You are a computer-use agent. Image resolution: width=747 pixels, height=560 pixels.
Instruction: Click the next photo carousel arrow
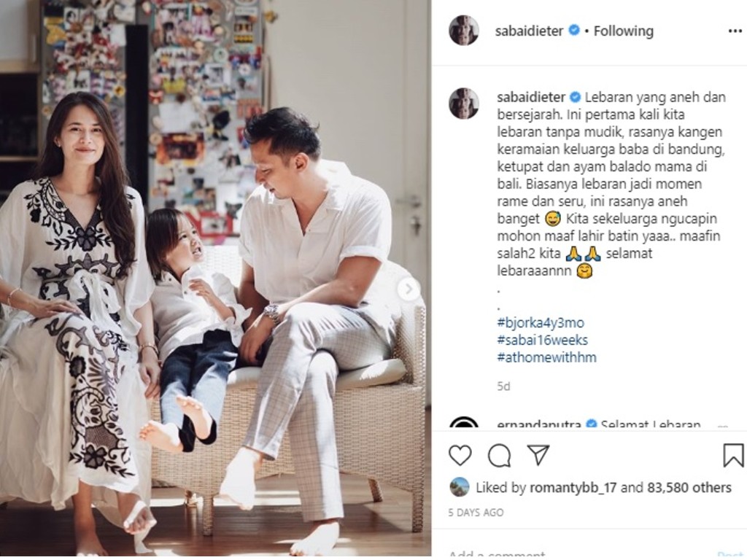point(409,289)
